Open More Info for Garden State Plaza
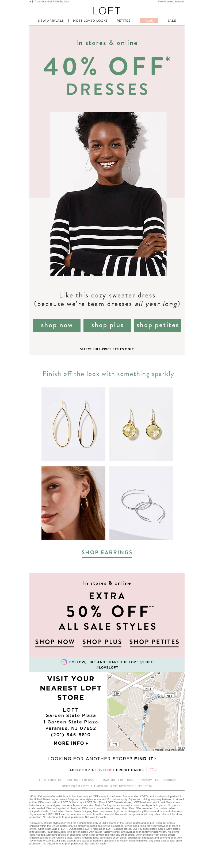 pos(71,743)
